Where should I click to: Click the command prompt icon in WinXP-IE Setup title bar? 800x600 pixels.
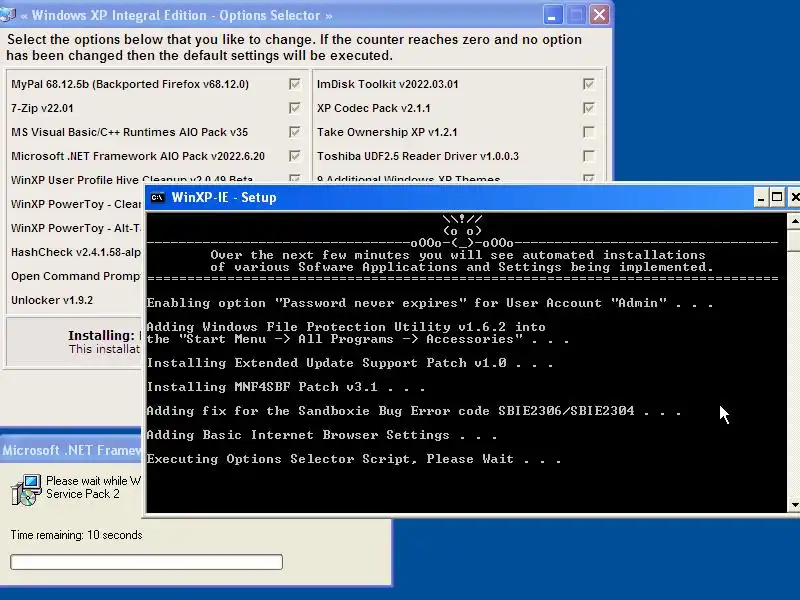[x=158, y=197]
